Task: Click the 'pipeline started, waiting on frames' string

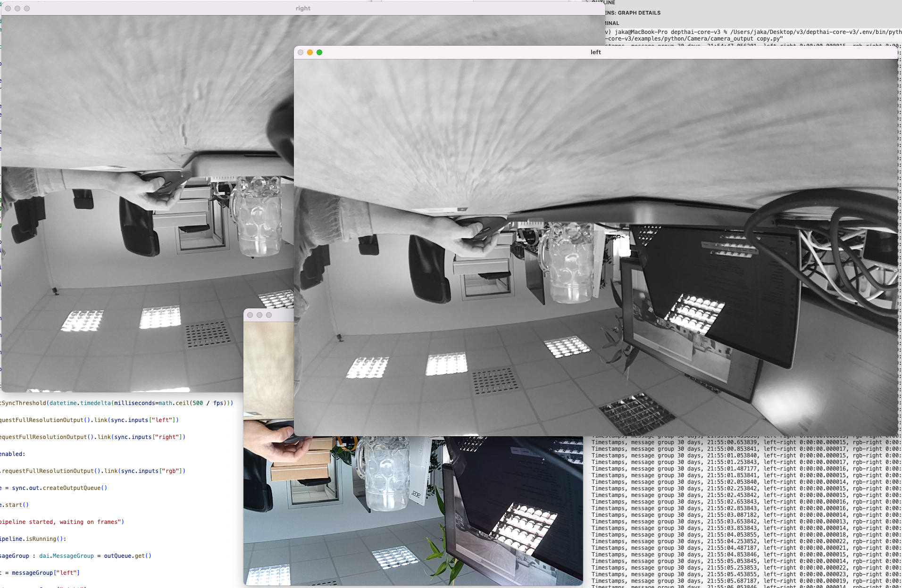Action: point(61,522)
